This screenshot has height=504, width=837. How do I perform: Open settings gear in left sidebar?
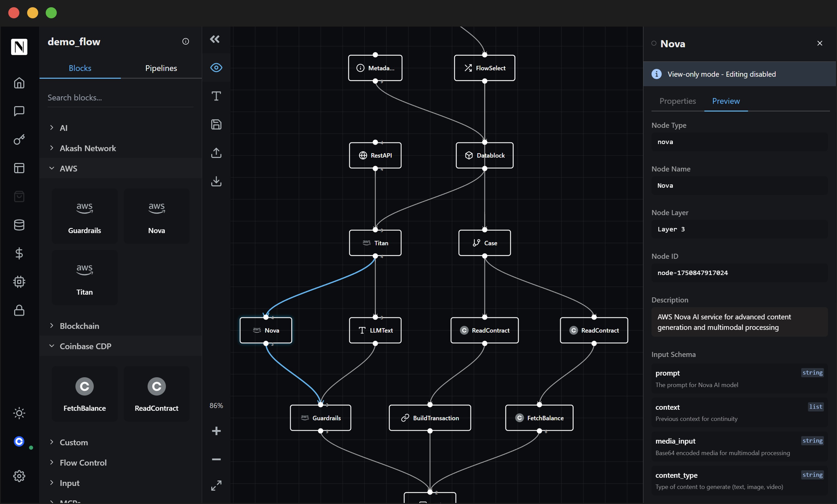click(x=19, y=476)
